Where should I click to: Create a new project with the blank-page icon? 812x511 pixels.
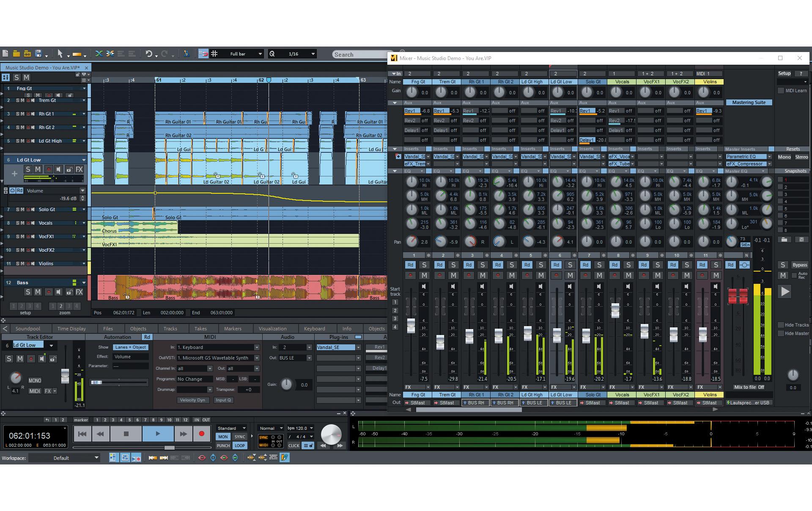click(5, 54)
